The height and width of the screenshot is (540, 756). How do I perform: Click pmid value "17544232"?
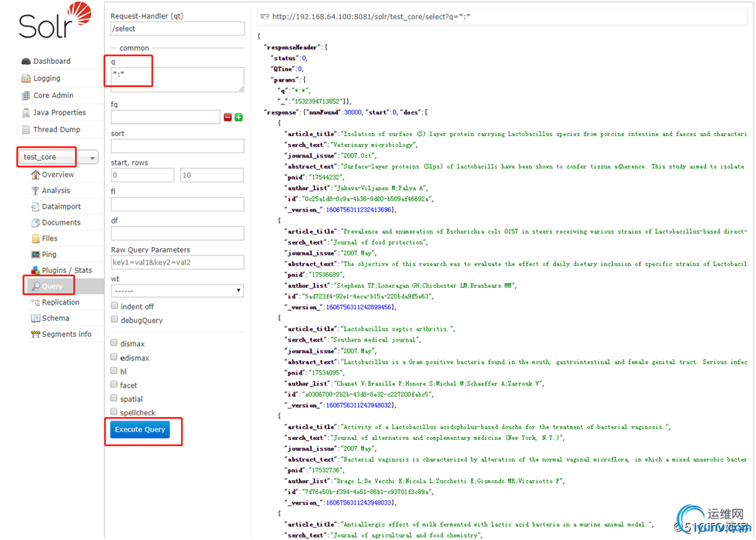coord(326,177)
